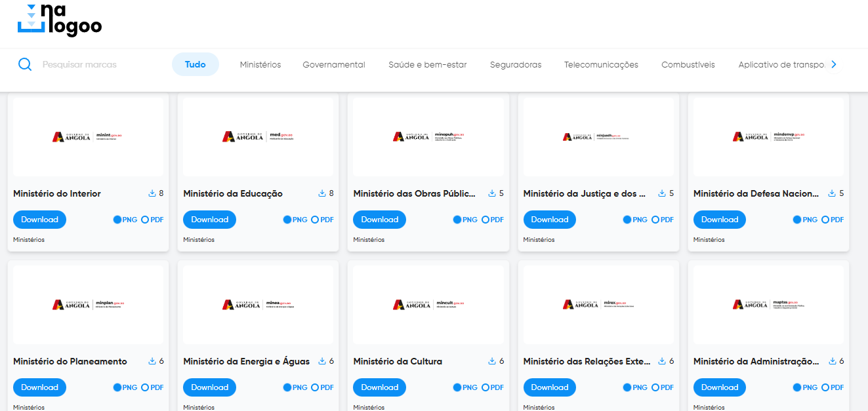Select the Tudo category filter

point(195,64)
